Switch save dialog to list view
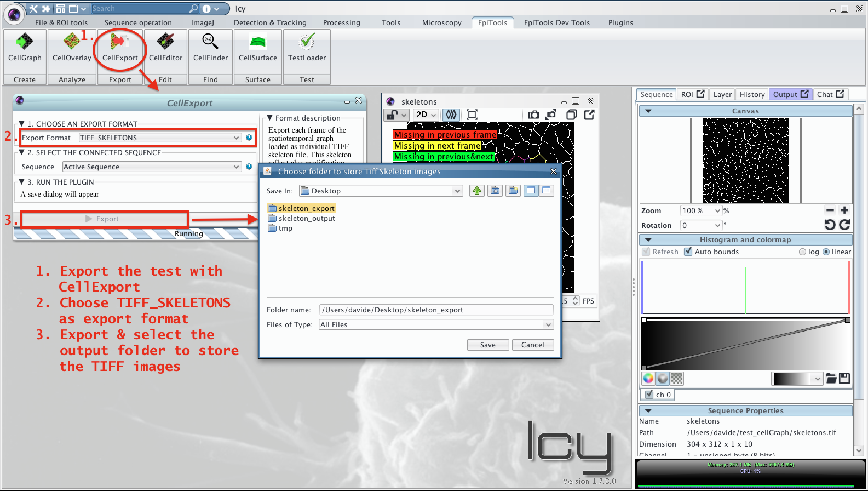 (x=531, y=191)
